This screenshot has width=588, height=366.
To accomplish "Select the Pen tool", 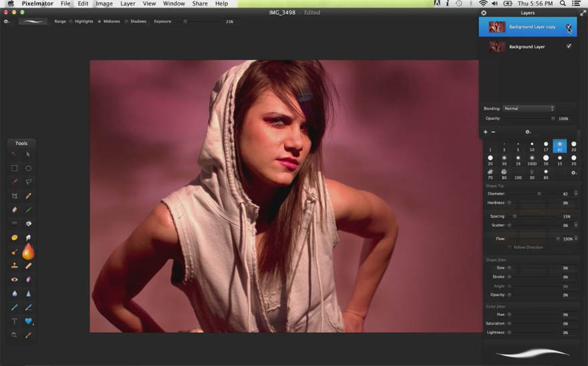I will tap(14, 307).
